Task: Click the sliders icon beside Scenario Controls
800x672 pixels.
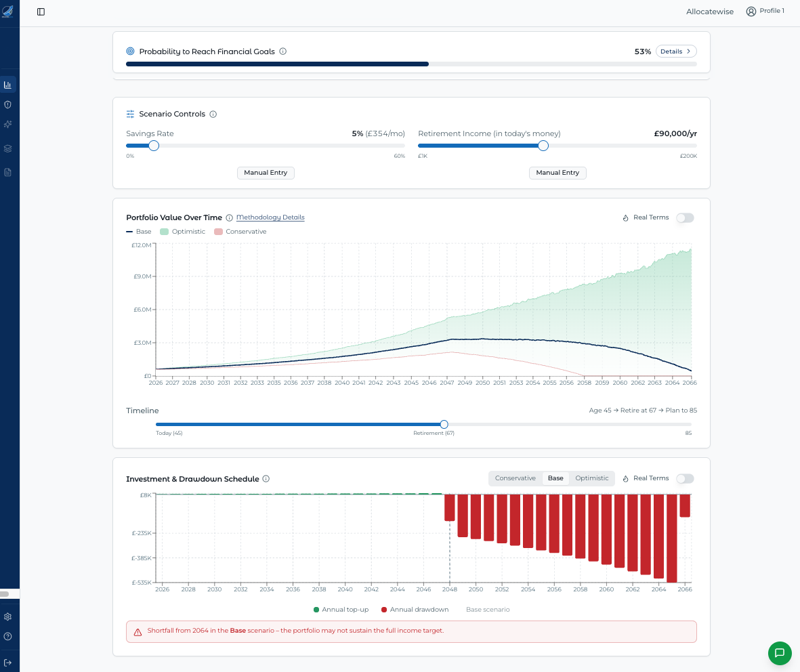Action: [x=130, y=114]
